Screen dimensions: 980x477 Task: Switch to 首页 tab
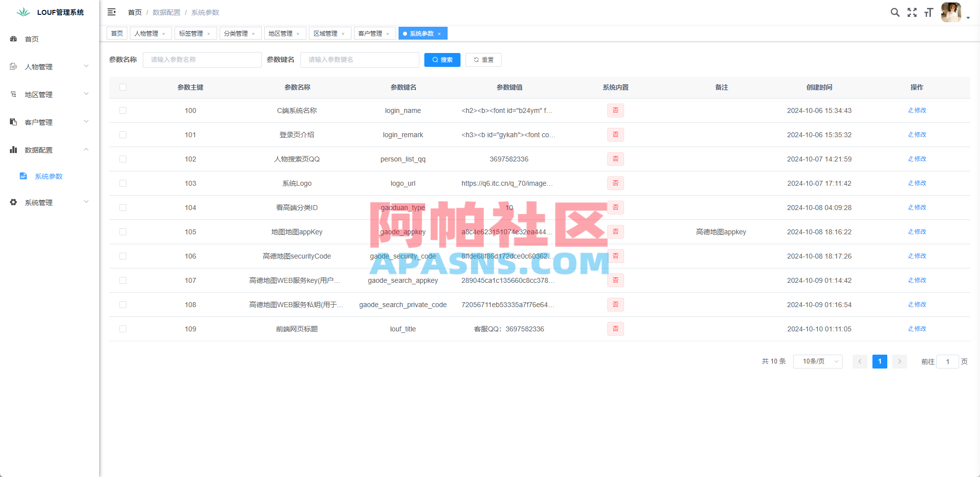pyautogui.click(x=117, y=33)
